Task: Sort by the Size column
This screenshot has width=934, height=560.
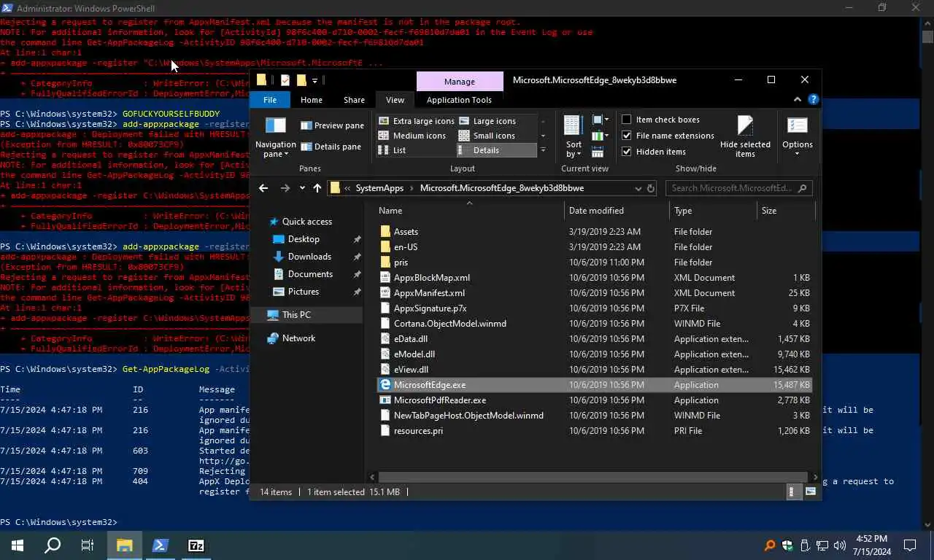Action: 784,211
